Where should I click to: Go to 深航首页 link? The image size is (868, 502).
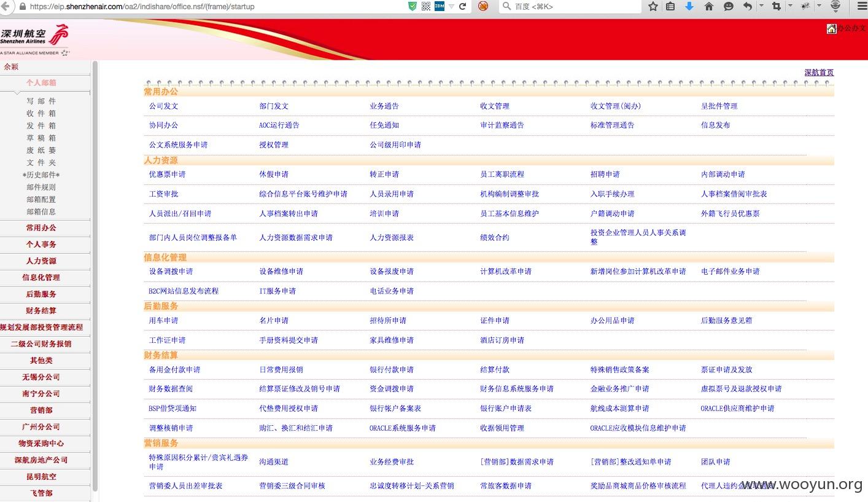coord(819,73)
